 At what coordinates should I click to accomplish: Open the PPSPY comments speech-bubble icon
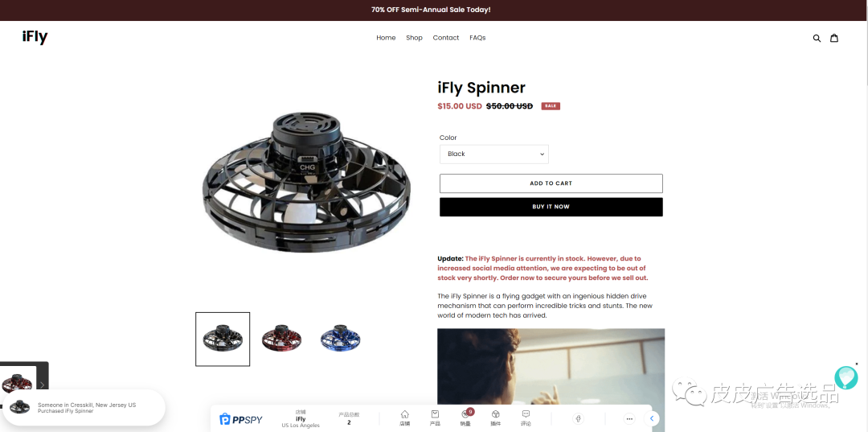pos(526,418)
